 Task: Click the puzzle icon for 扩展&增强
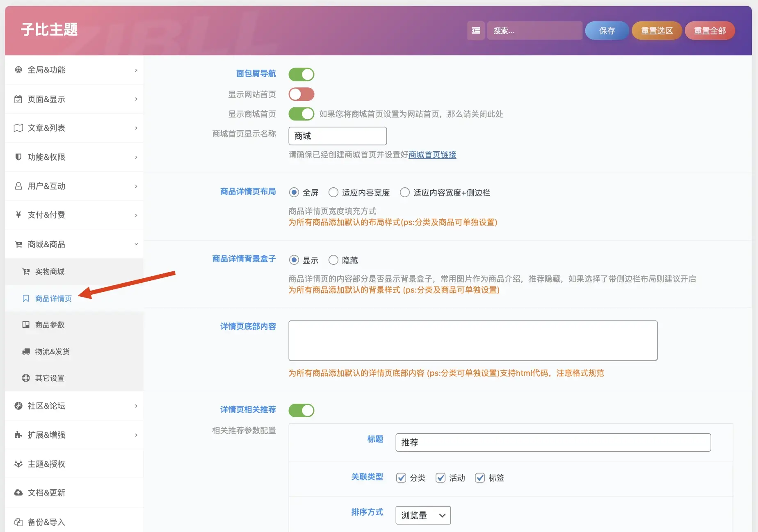(18, 435)
